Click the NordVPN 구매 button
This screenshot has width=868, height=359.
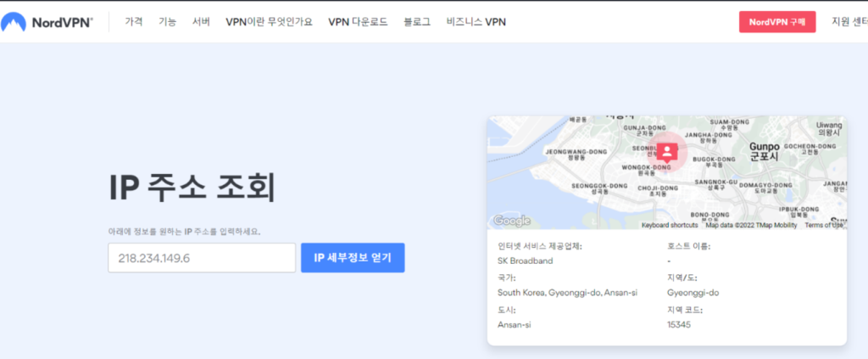pos(777,21)
